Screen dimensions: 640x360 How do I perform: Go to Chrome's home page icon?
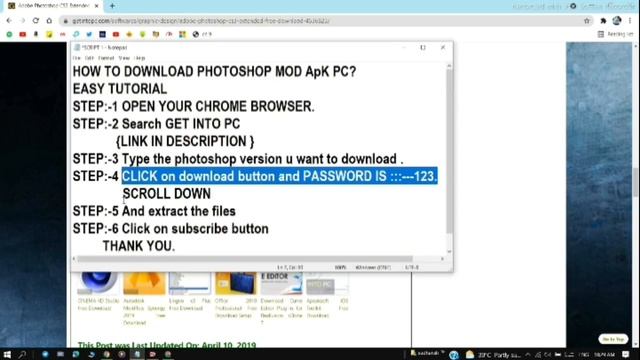tap(49, 20)
